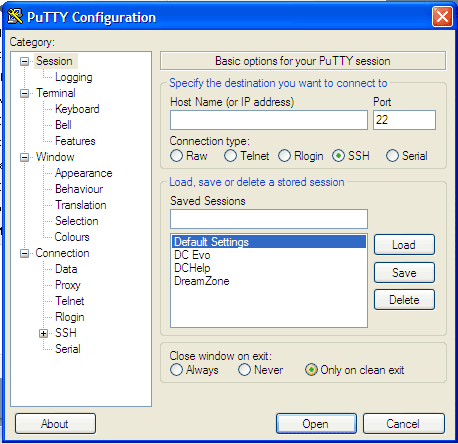The image size is (458, 444).
Task: Click the Load button
Action: pyautogui.click(x=404, y=245)
